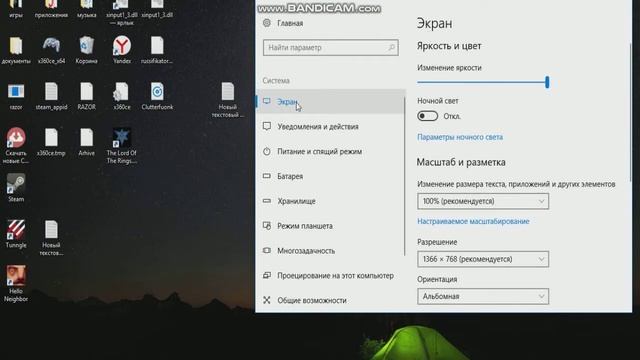This screenshot has height=360, width=640.
Task: Open the Альбомная orientation dropdown
Action: tap(483, 296)
